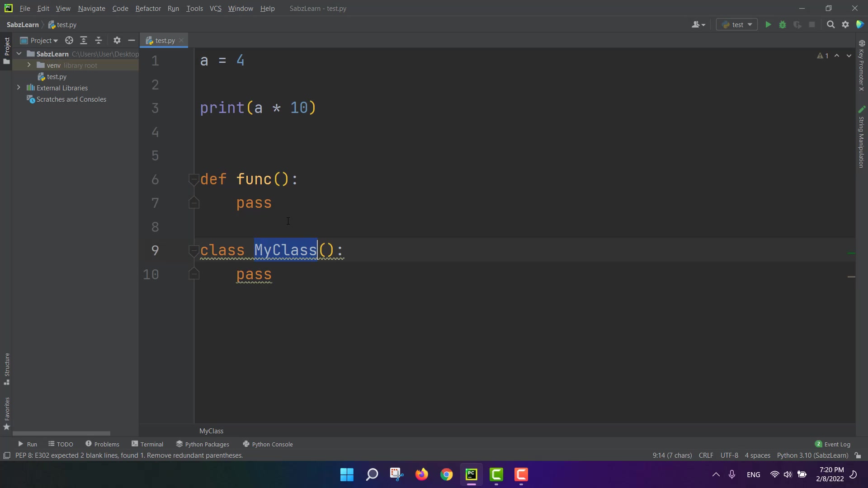868x488 pixels.
Task: Toggle the read-only lock icon in the status bar
Action: click(x=858, y=455)
